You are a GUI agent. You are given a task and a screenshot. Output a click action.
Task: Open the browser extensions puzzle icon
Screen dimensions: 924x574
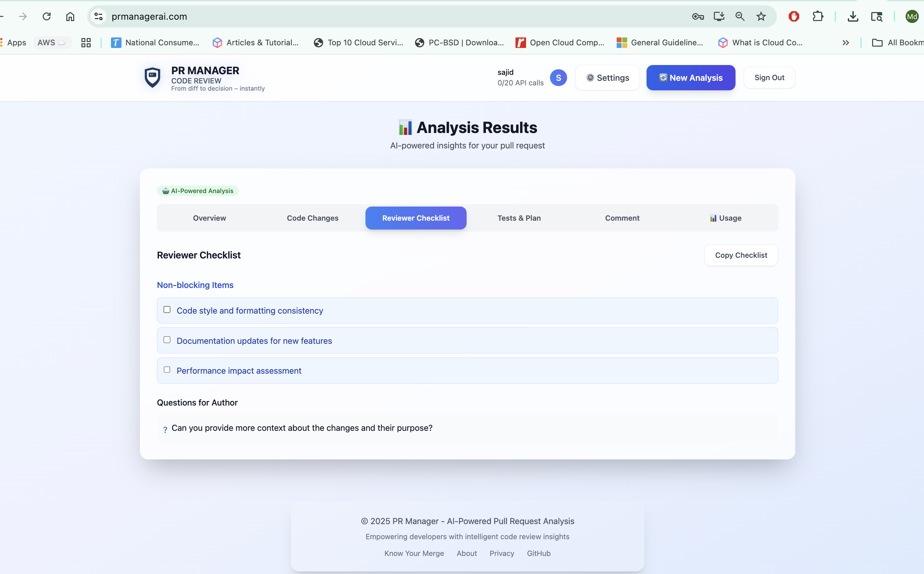[818, 16]
